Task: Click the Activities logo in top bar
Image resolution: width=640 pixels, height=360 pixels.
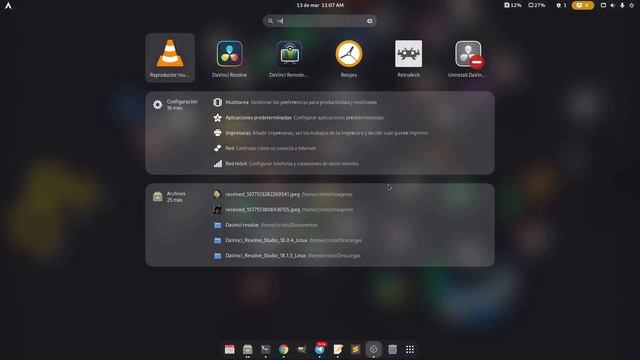Action: click(x=8, y=5)
